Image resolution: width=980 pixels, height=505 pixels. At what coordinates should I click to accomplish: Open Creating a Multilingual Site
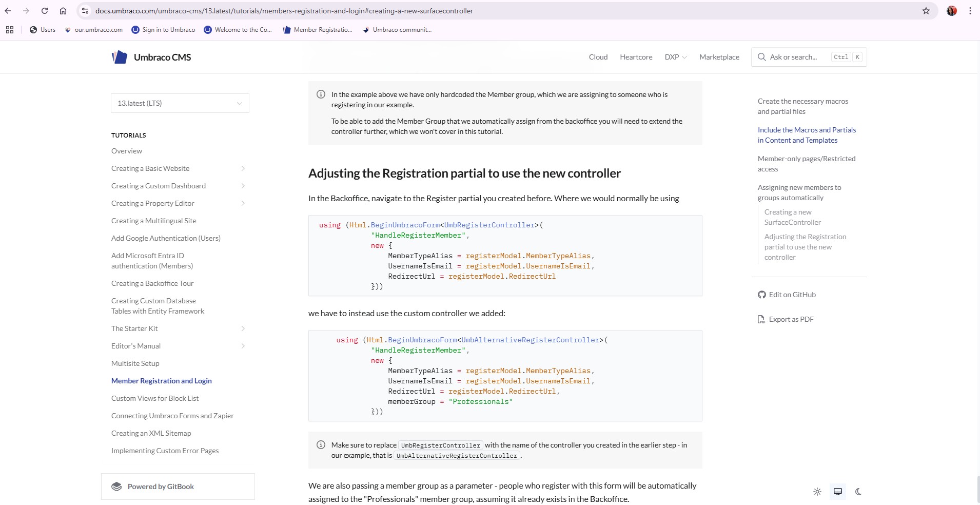(154, 221)
